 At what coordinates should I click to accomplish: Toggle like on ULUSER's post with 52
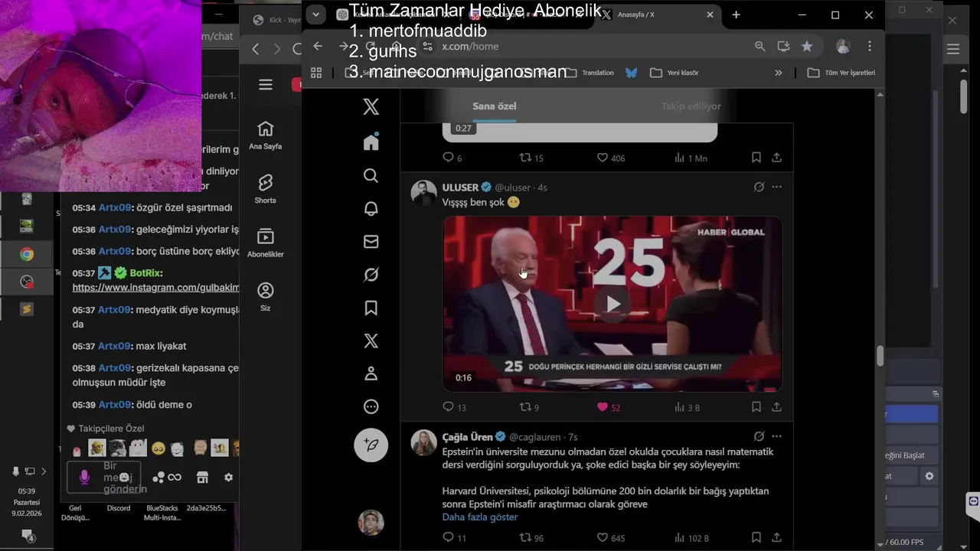coord(609,407)
